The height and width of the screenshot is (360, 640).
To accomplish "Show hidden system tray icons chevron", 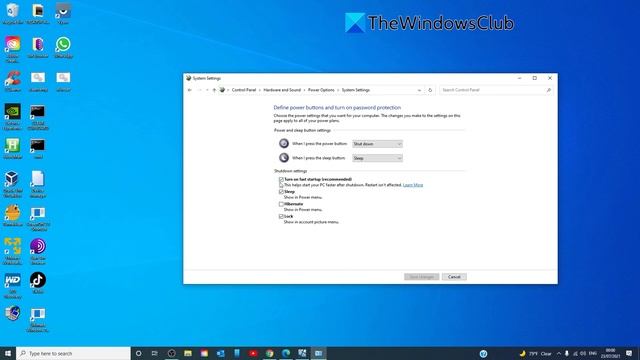I will tap(558, 353).
